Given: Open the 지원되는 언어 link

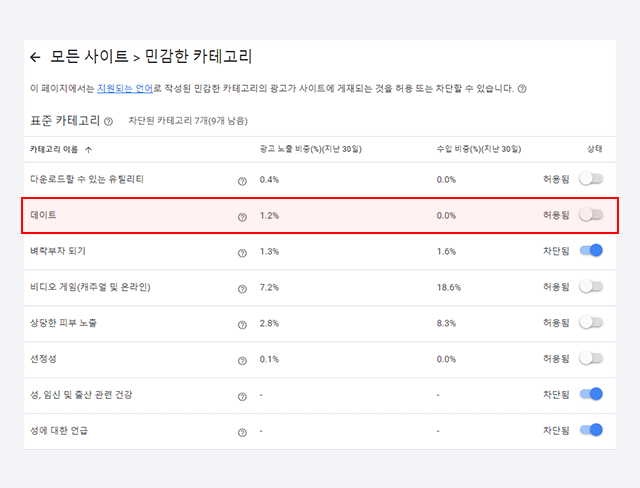Looking at the screenshot, I should tap(125, 89).
